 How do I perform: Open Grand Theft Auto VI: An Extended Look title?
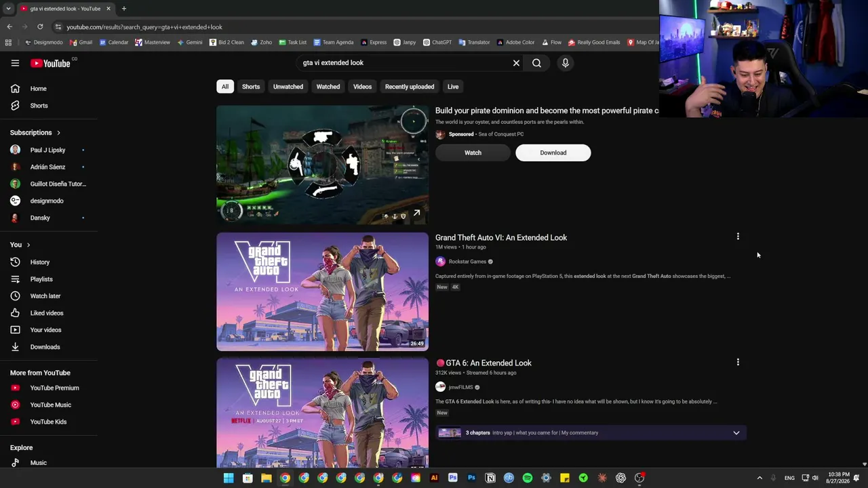[x=501, y=238]
